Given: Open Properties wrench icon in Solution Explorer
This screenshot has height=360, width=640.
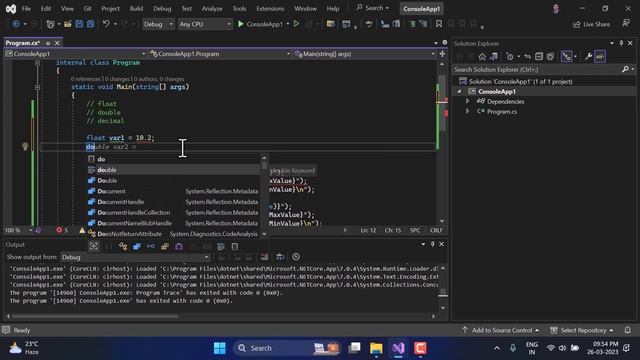Looking at the screenshot, I should tap(588, 57).
